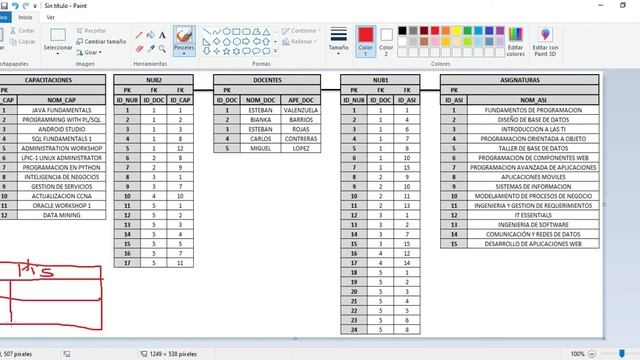Choose the Rounded rectangular callout shape
The height and width of the screenshot is (360, 640).
246,51
